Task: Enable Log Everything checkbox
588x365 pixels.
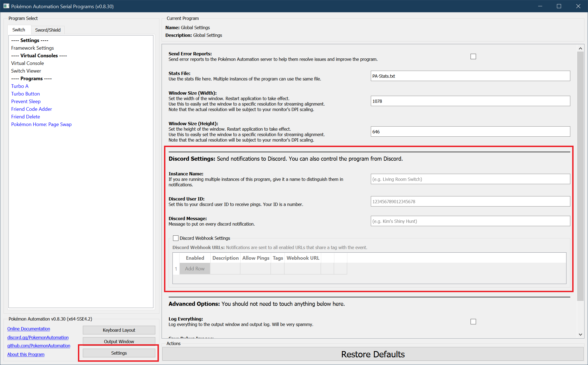Action: 473,322
